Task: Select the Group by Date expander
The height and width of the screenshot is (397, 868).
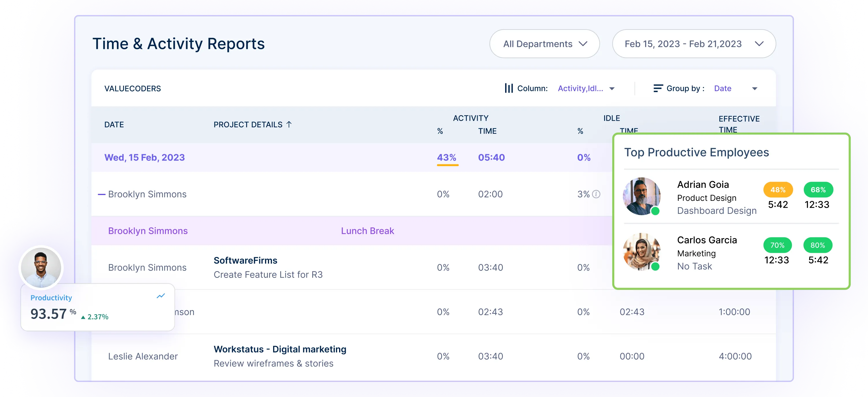Action: [x=770, y=88]
